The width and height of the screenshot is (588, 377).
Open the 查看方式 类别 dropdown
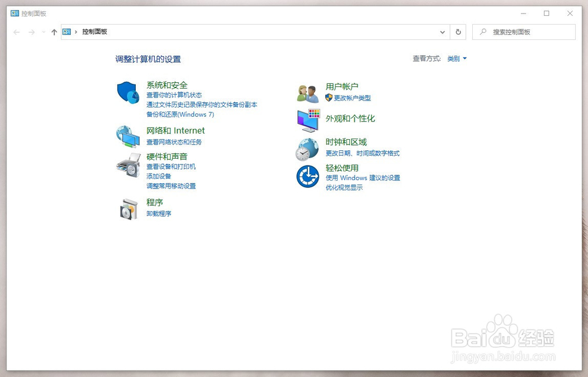click(x=456, y=58)
